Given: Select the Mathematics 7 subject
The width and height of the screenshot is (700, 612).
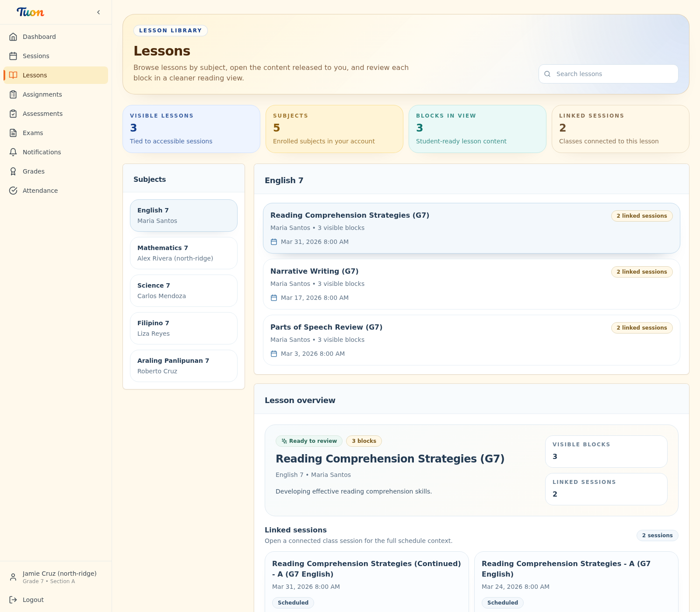Looking at the screenshot, I should tap(183, 253).
